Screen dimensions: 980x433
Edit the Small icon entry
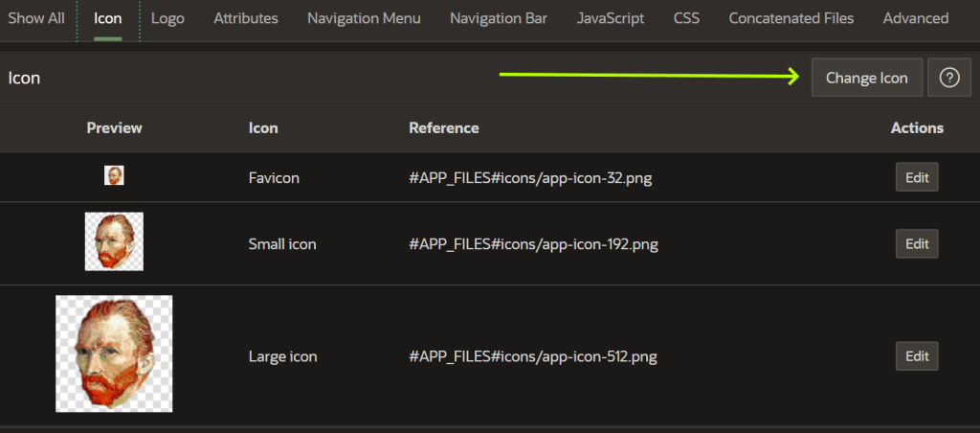tap(917, 244)
